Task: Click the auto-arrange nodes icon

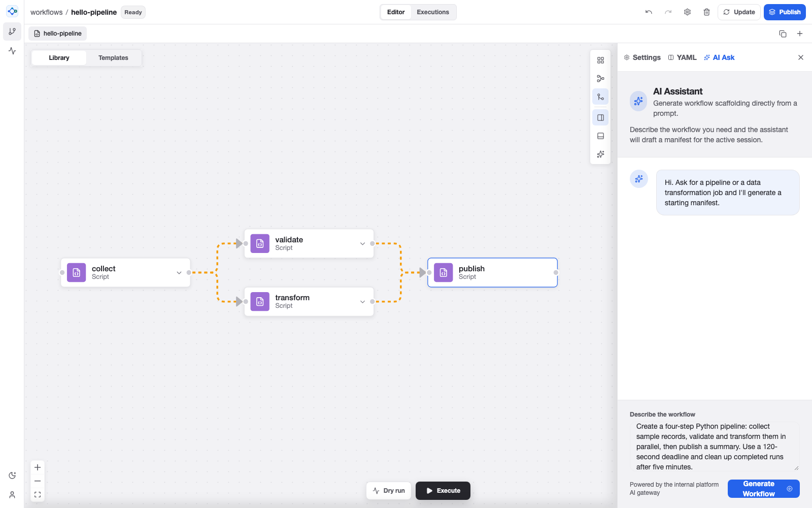Action: [600, 78]
